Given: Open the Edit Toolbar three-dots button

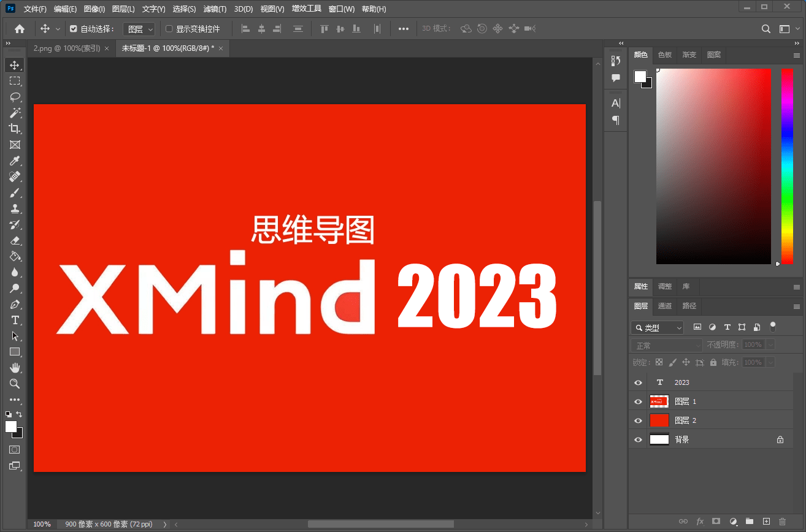Looking at the screenshot, I should 15,400.
